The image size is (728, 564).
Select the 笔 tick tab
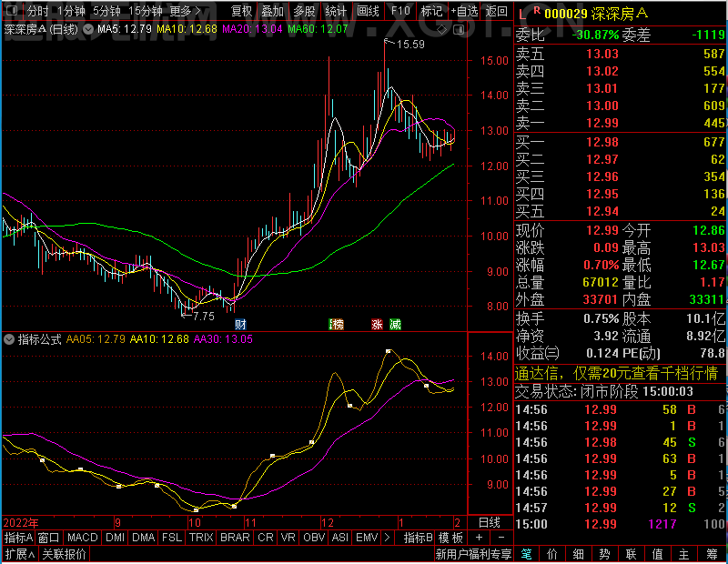(526, 554)
